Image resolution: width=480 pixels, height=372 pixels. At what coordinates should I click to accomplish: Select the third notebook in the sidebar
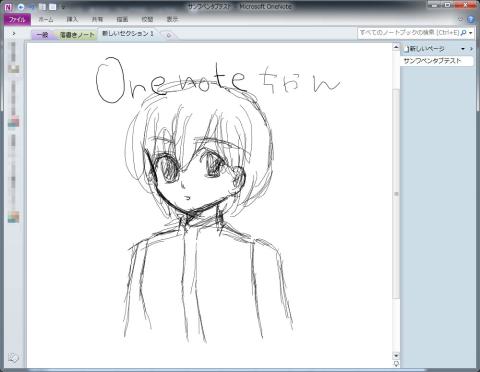pyautogui.click(x=13, y=179)
